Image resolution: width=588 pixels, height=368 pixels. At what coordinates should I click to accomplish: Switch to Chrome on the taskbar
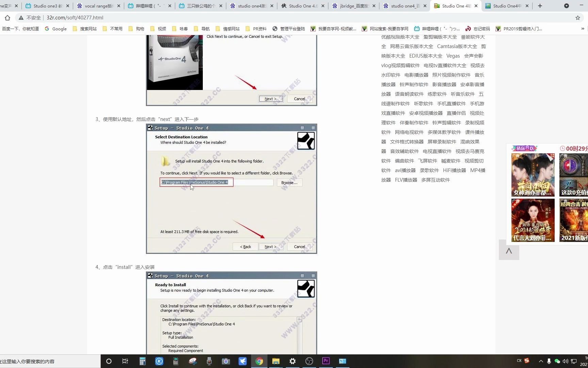point(259,361)
